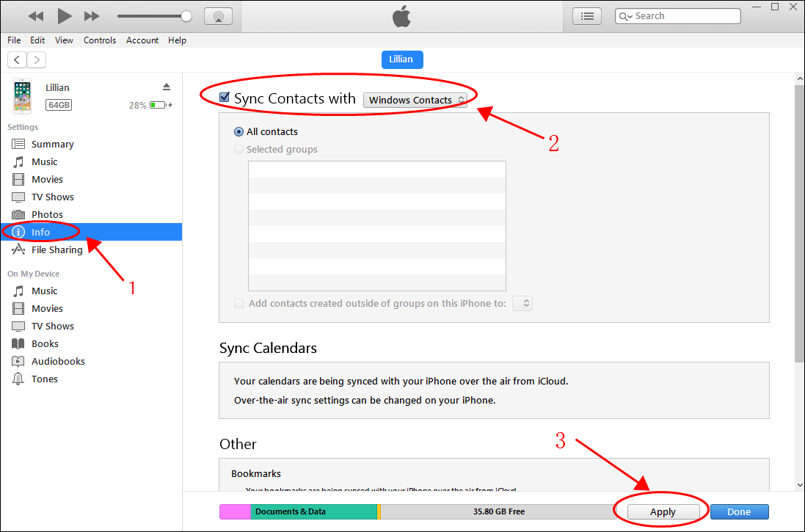Open the AirPlay icon button

point(218,15)
